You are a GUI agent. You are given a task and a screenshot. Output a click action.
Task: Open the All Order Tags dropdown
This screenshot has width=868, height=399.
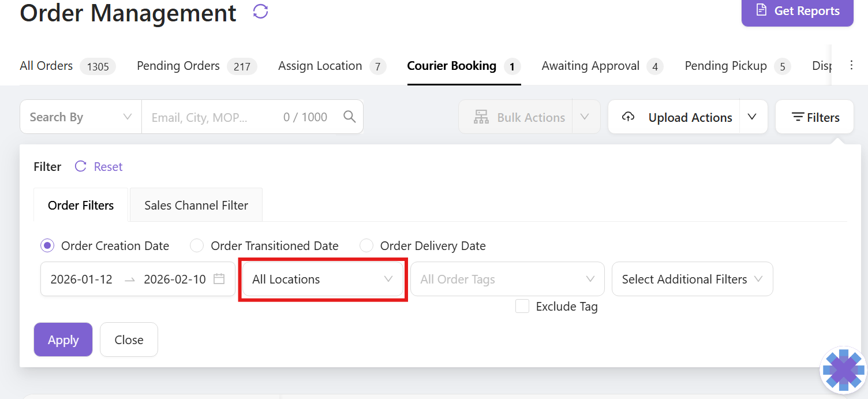pos(507,279)
